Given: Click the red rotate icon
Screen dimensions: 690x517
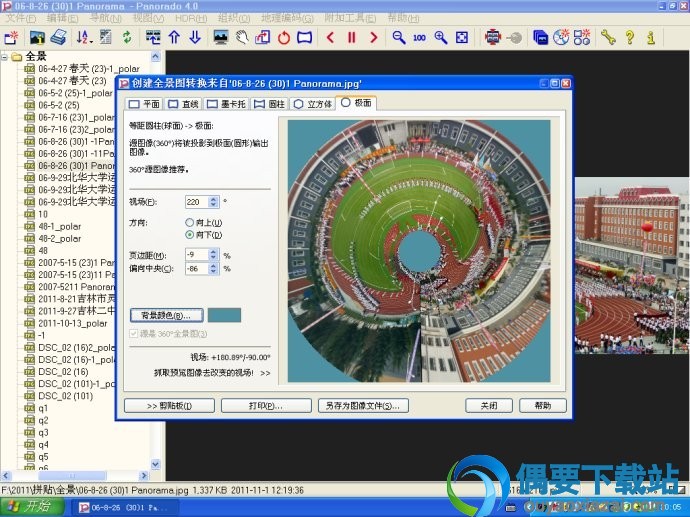Looking at the screenshot, I should pyautogui.click(x=284, y=38).
